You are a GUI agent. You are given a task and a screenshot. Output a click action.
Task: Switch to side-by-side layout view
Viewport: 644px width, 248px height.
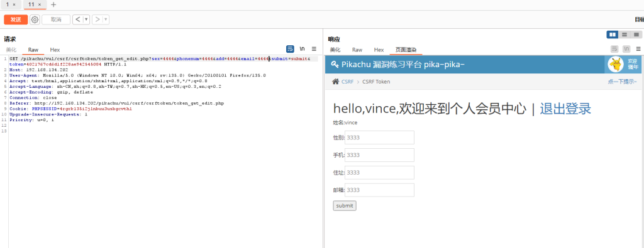[613, 35]
